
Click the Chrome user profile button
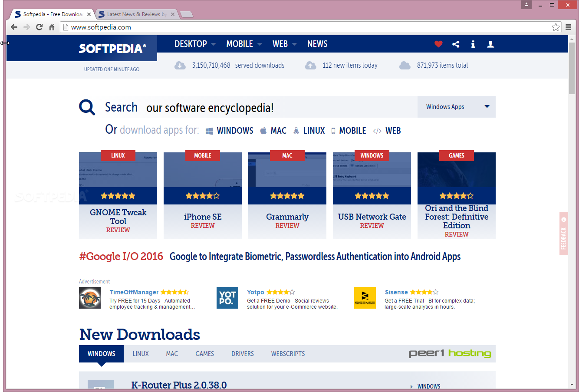[526, 5]
